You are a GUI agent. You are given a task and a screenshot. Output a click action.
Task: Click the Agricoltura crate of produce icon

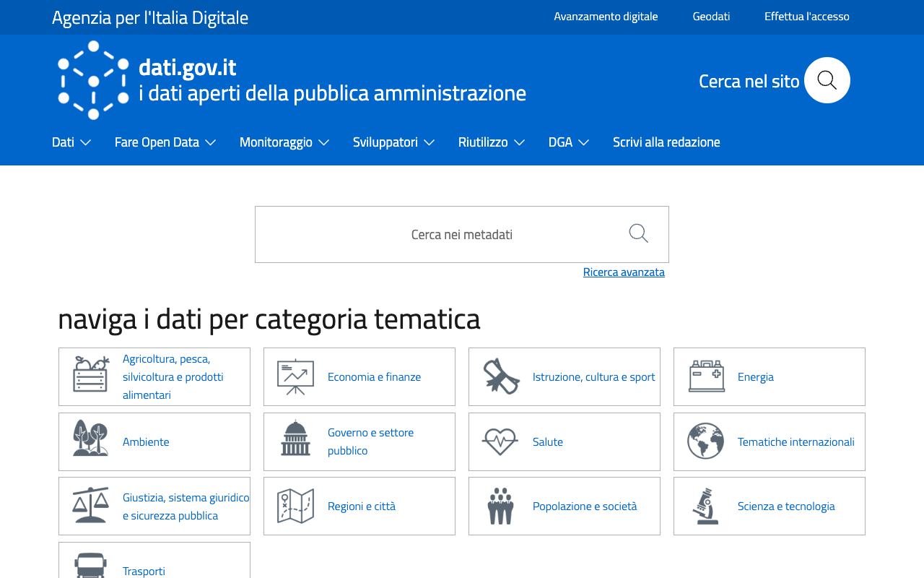tap(90, 374)
